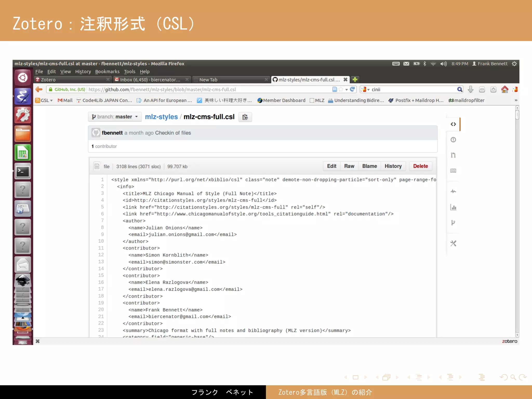
Task: Click the red Delete button
Action: coord(420,166)
